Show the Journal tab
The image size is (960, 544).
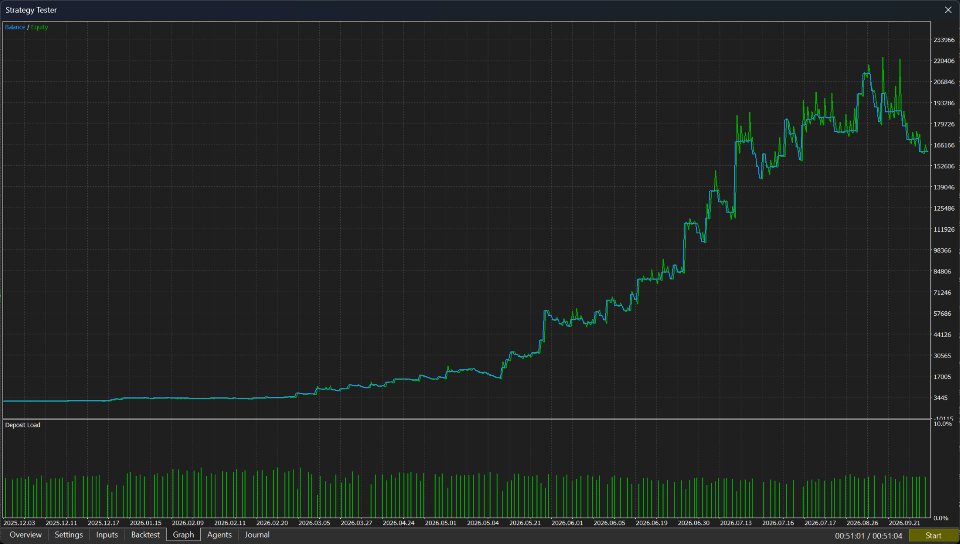click(x=257, y=535)
